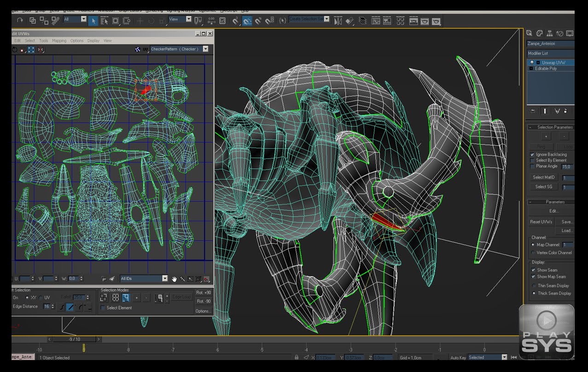Click the Quick Render teapot icon
Viewport: 588px width, 372px height.
coord(436,21)
